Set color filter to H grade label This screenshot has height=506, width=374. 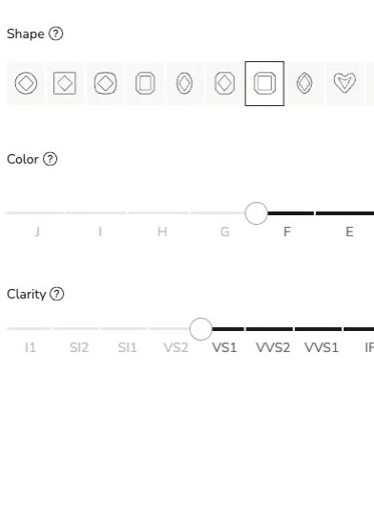coord(162,232)
